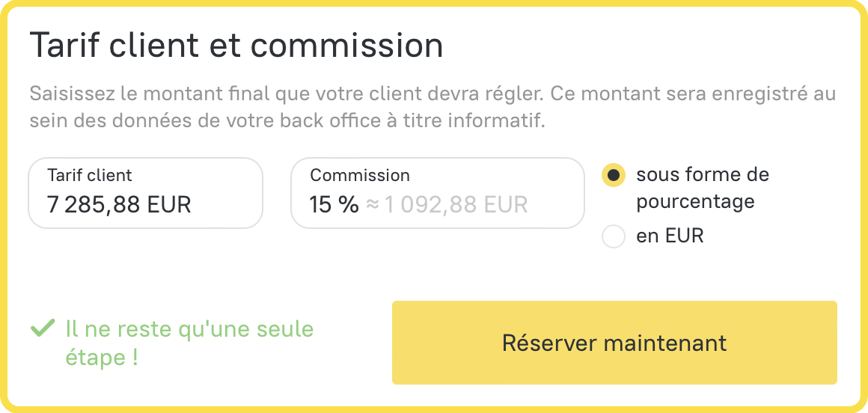Screen dimensions: 868x413
Task: Click the 7 285,88 EUR amount value
Action: (119, 204)
